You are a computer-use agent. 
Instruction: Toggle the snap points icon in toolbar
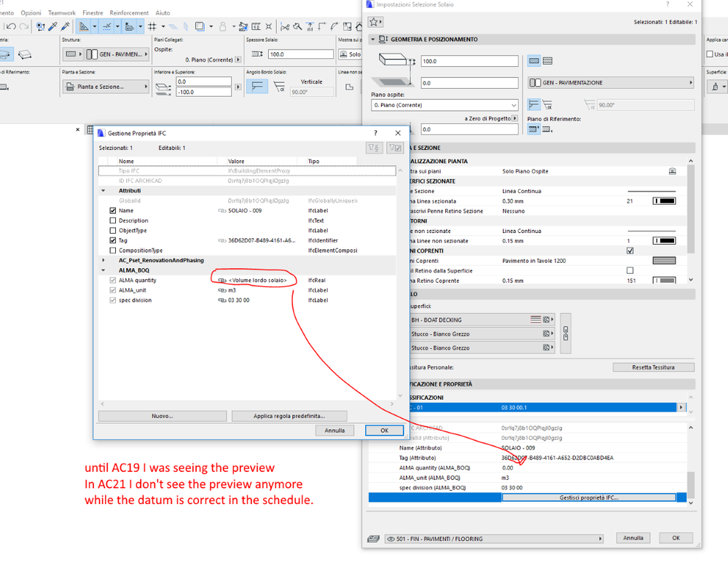[x=107, y=26]
